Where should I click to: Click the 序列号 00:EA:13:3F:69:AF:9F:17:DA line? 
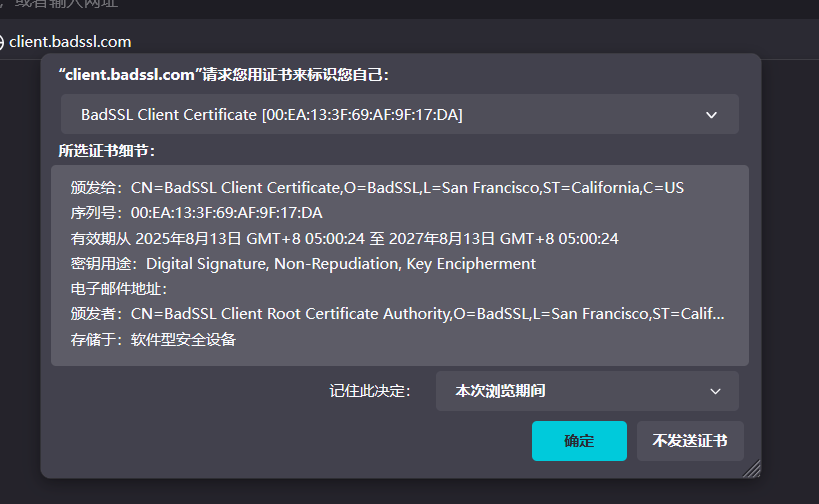coord(196,213)
